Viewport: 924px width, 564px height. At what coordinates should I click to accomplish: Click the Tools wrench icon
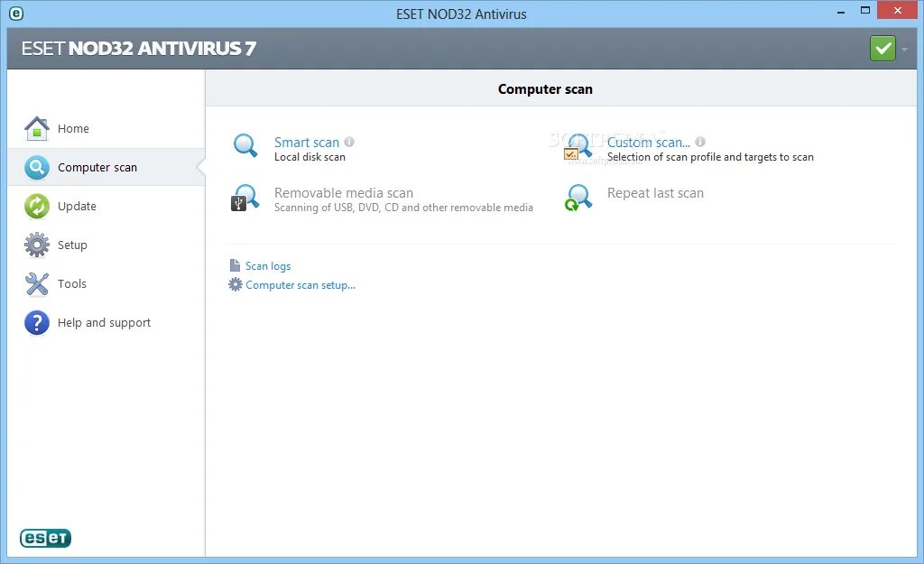pyautogui.click(x=36, y=284)
